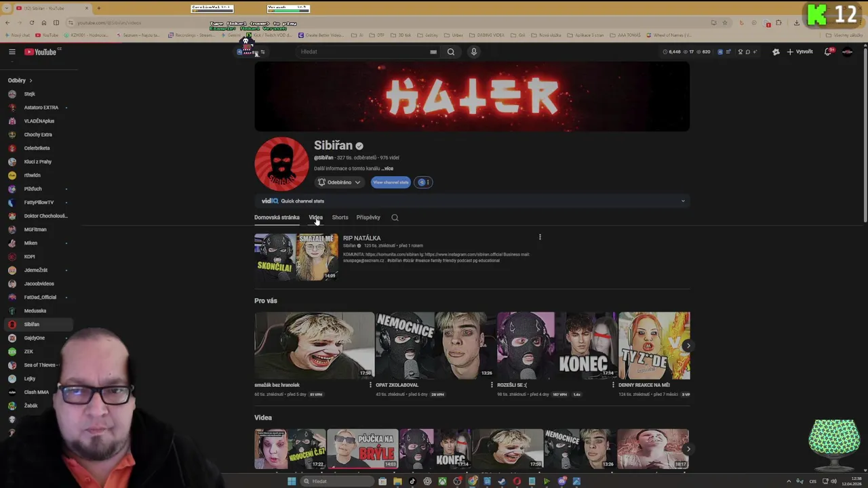The image size is (868, 488).
Task: Go to the YouTube home logo
Action: pos(41,52)
